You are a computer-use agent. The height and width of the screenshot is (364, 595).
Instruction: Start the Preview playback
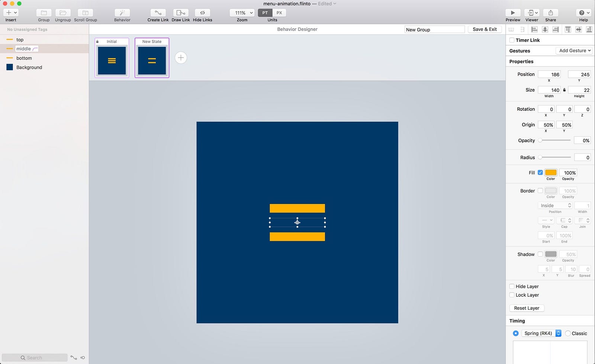point(513,13)
